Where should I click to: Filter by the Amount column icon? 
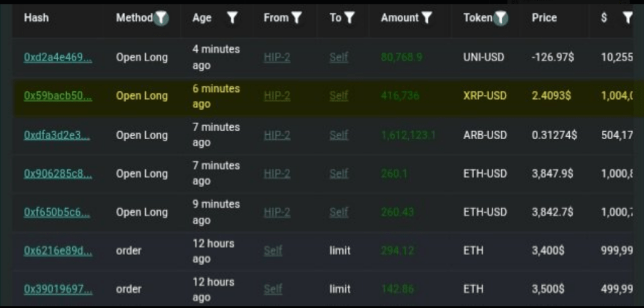pyautogui.click(x=427, y=18)
